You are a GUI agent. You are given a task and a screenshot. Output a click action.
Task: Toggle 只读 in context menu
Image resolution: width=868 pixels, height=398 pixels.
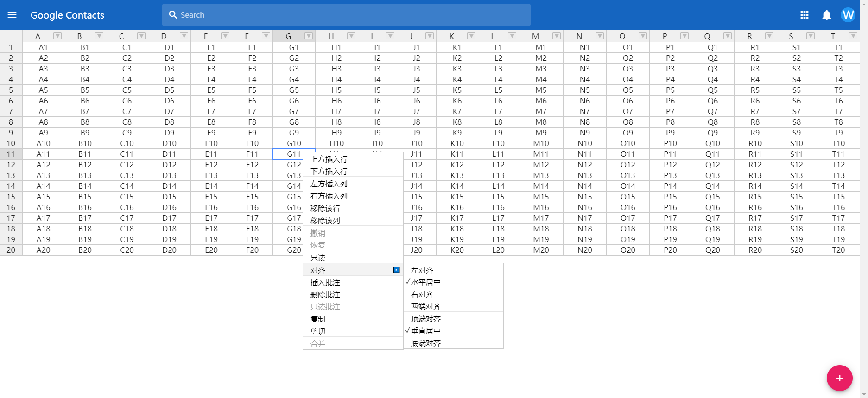(353, 257)
